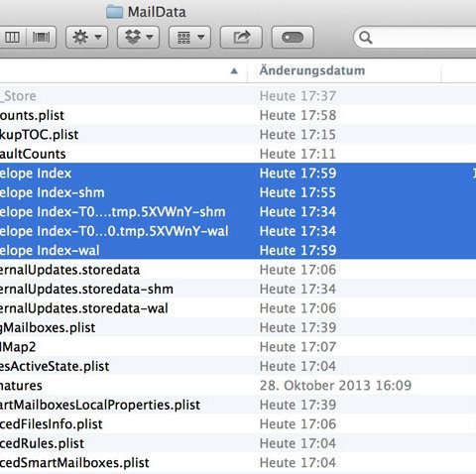The width and height of the screenshot is (476, 474).
Task: Click the date 28. Oktober 2013 16:09
Action: 335,386
